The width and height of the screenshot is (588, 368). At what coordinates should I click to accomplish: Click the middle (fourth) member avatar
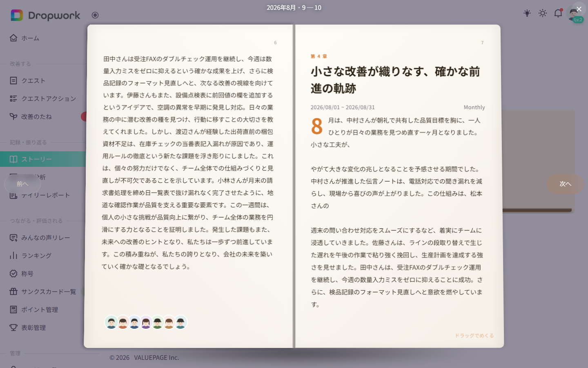pyautogui.click(x=146, y=322)
